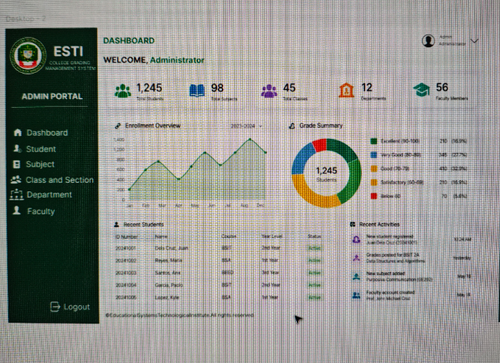500x363 pixels.
Task: Click the Logout text link
Action: pyautogui.click(x=77, y=307)
